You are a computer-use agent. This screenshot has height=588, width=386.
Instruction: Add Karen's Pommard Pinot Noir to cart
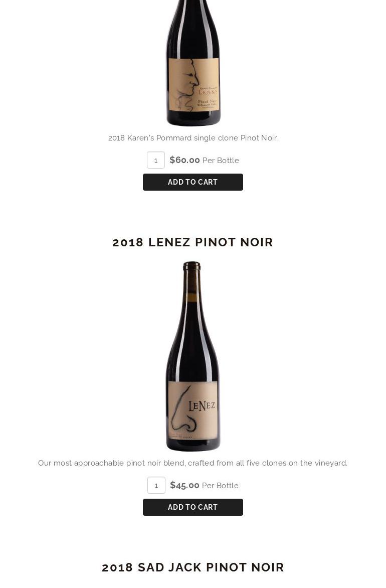coord(193,182)
